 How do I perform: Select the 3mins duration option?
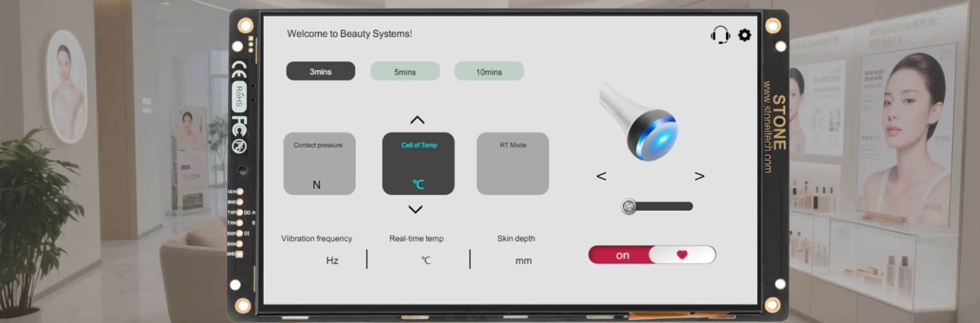(x=321, y=71)
